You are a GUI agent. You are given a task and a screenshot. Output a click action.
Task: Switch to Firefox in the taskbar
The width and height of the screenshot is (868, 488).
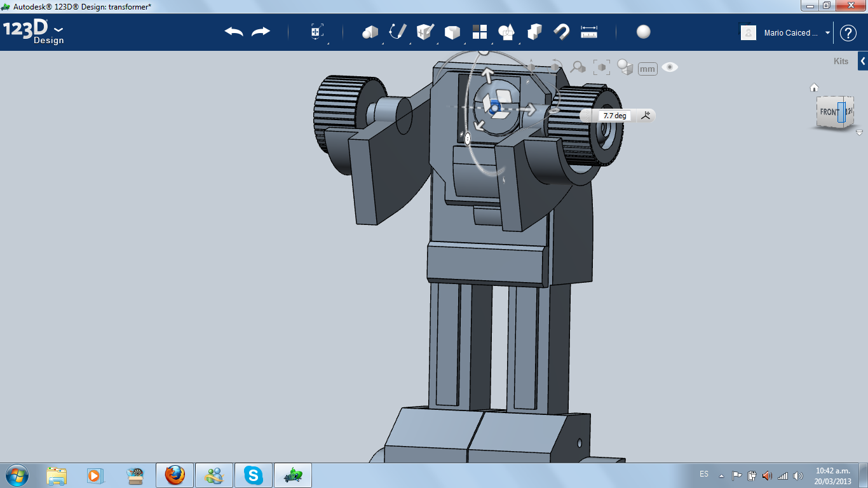point(175,475)
